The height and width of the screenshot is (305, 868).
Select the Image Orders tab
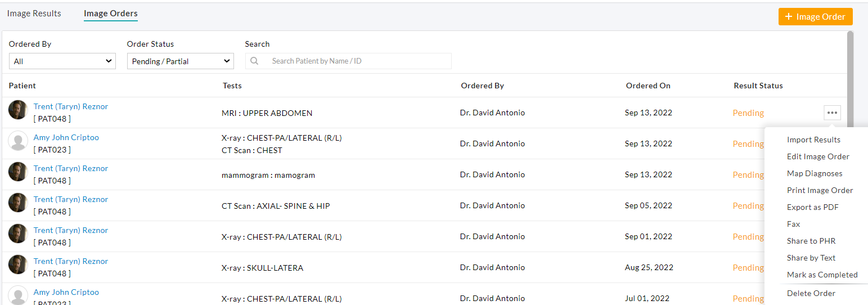111,14
